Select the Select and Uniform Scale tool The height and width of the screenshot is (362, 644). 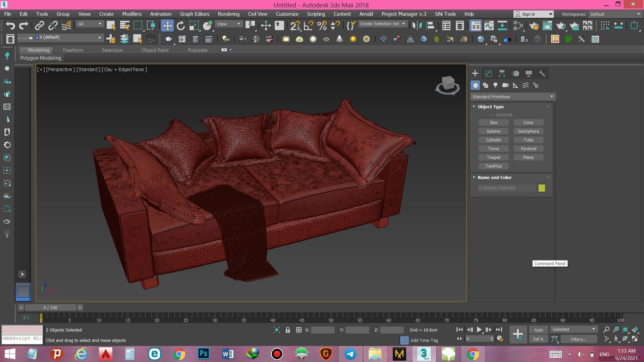(194, 25)
